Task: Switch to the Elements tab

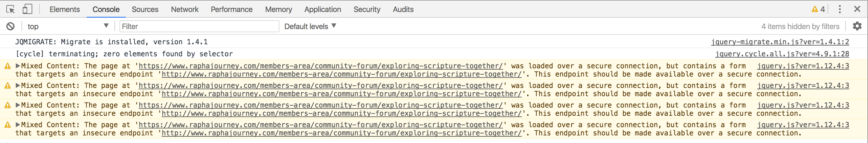Action: pos(65,9)
